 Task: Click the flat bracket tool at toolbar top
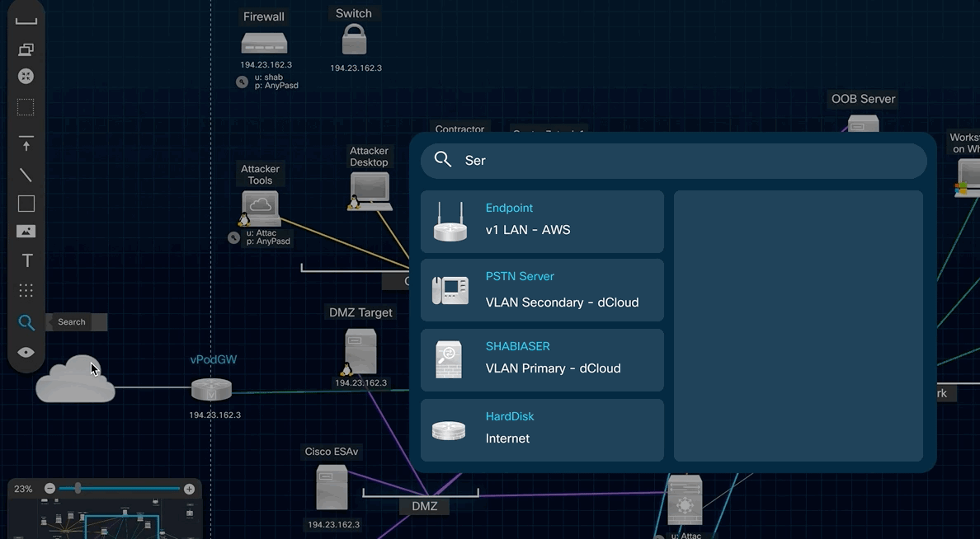click(26, 22)
